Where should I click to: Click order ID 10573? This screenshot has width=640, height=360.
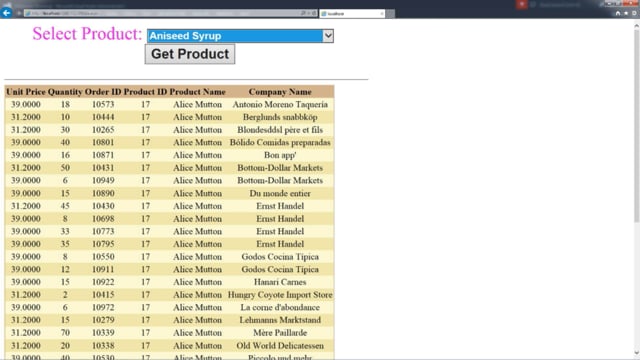coord(103,104)
